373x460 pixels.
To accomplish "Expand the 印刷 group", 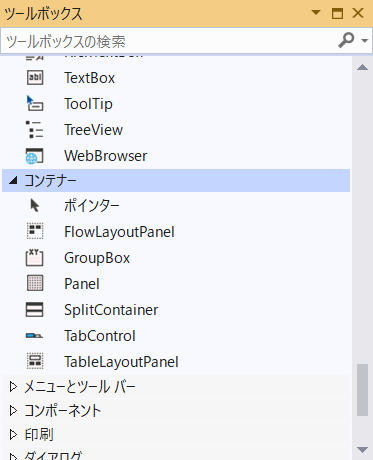I will point(13,435).
